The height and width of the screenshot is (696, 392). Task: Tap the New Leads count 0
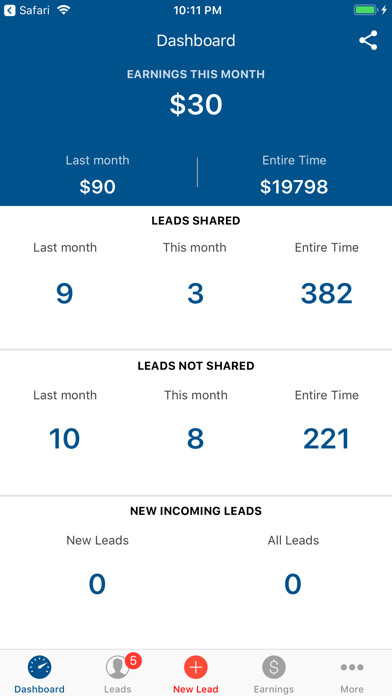[97, 584]
